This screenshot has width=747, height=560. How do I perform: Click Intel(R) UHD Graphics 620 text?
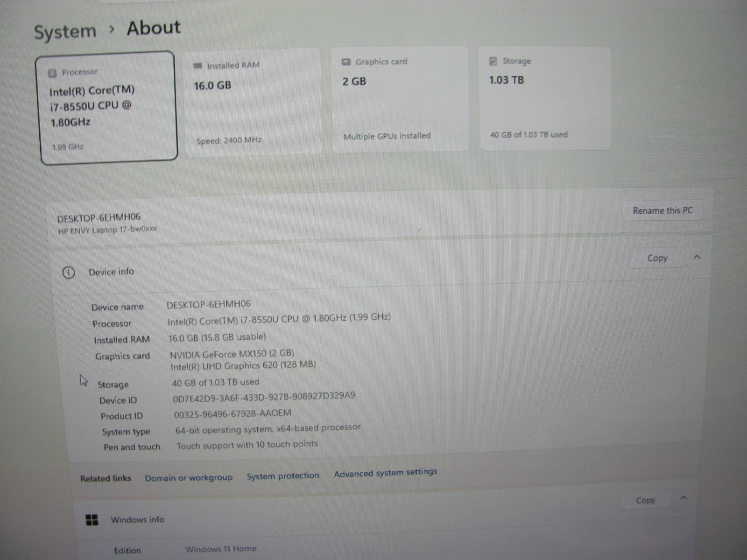243,365
